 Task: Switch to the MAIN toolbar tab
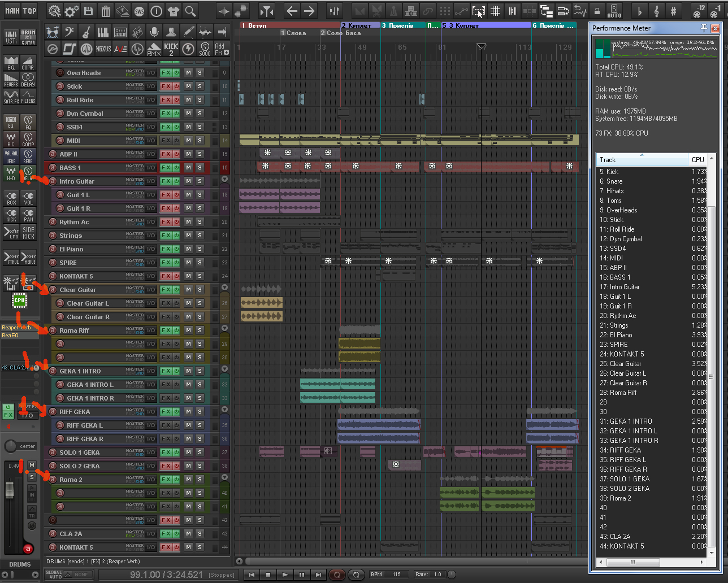point(12,11)
